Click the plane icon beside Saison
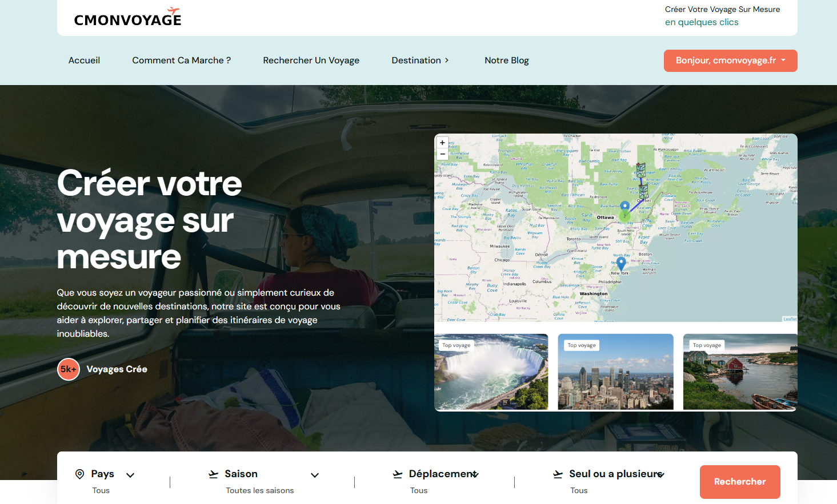837x504 pixels. coord(214,474)
